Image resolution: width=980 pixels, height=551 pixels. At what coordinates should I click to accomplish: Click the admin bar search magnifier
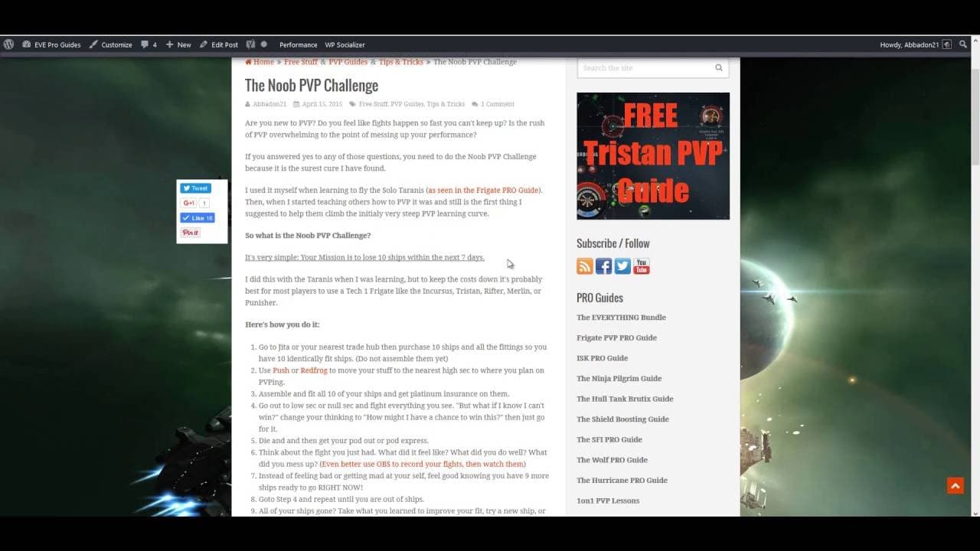coord(963,44)
